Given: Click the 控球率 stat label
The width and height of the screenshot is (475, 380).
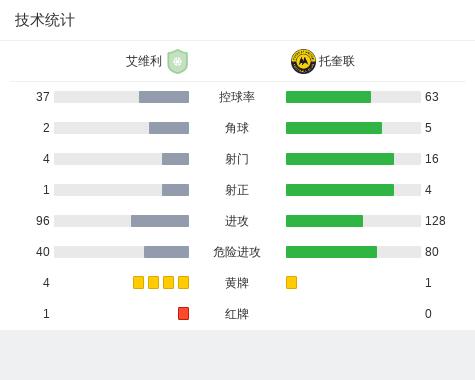Looking at the screenshot, I should 237,97.
